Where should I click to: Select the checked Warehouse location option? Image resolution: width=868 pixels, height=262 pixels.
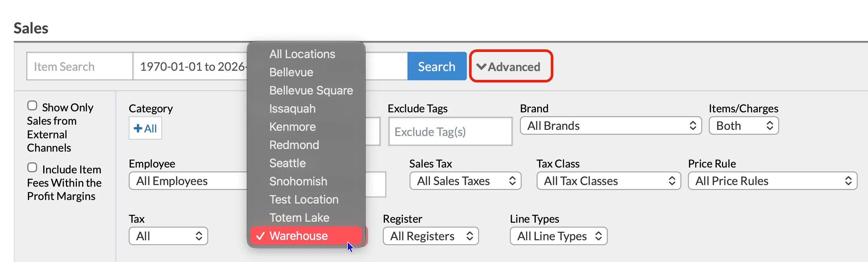coord(306,236)
